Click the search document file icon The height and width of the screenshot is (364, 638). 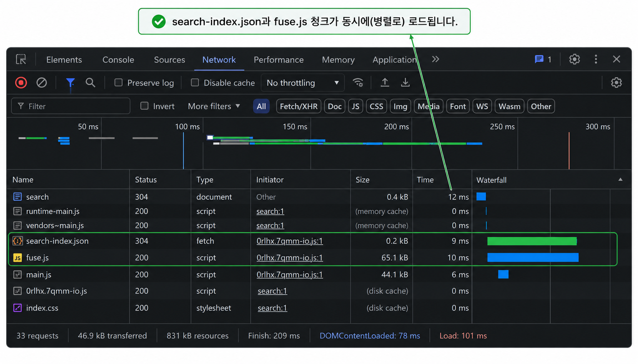[x=17, y=197]
